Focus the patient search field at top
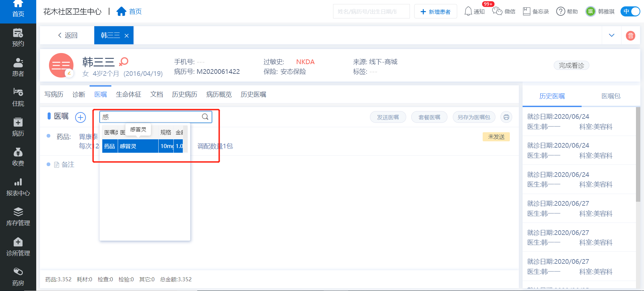644x291 pixels. click(x=371, y=11)
